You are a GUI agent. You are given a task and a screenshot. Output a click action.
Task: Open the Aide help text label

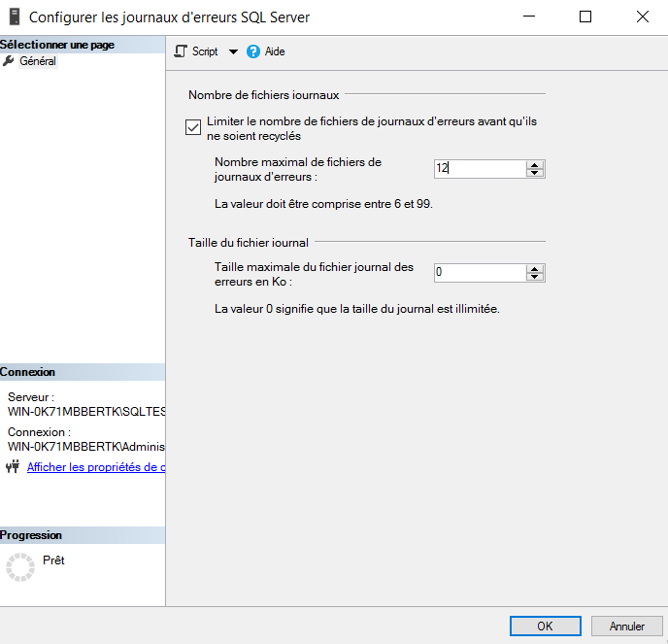pyautogui.click(x=275, y=52)
